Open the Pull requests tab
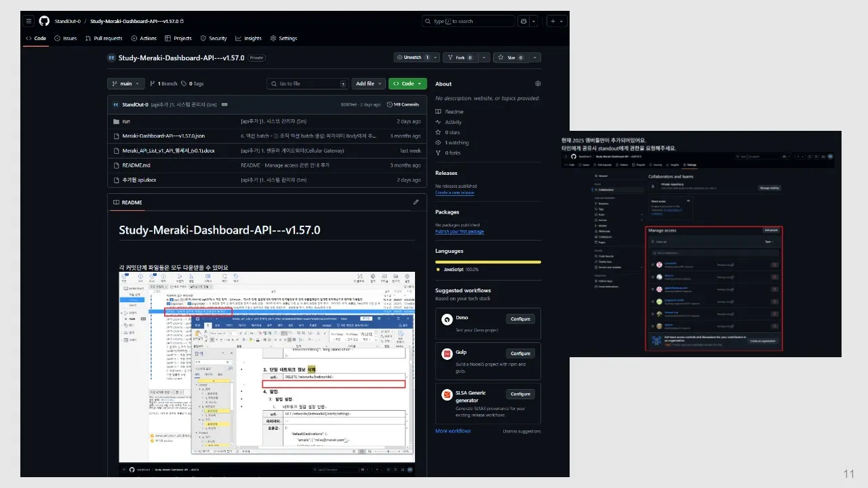The width and height of the screenshot is (868, 488). [x=104, y=39]
